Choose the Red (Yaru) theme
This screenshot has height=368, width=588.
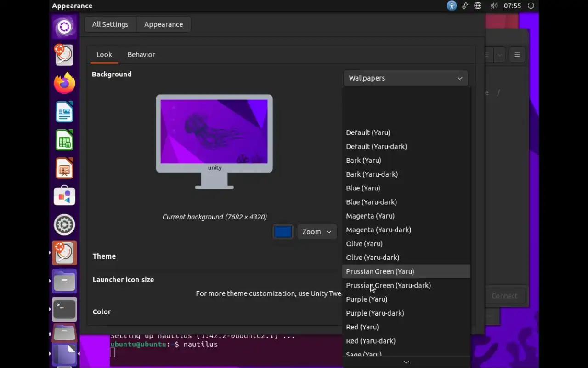406,327
